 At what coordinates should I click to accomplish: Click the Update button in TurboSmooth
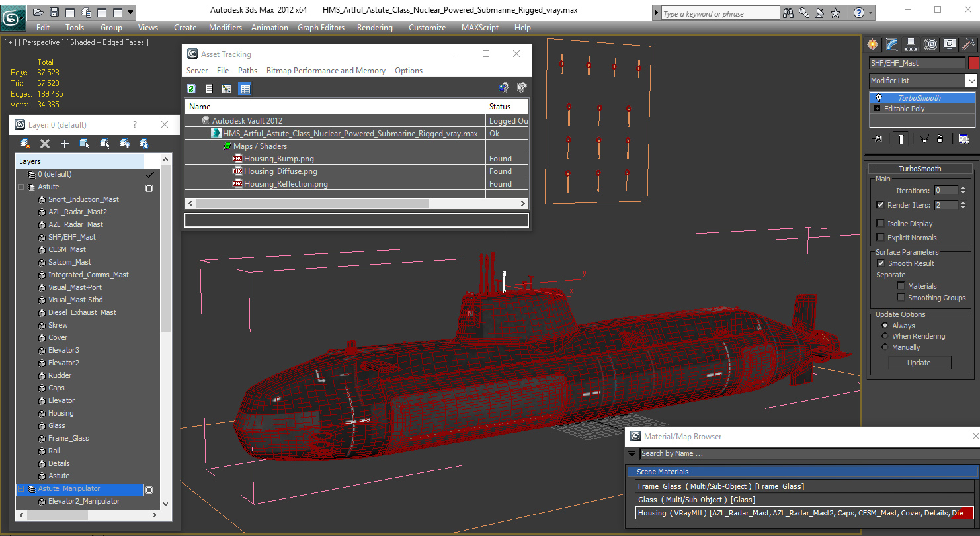click(x=919, y=363)
